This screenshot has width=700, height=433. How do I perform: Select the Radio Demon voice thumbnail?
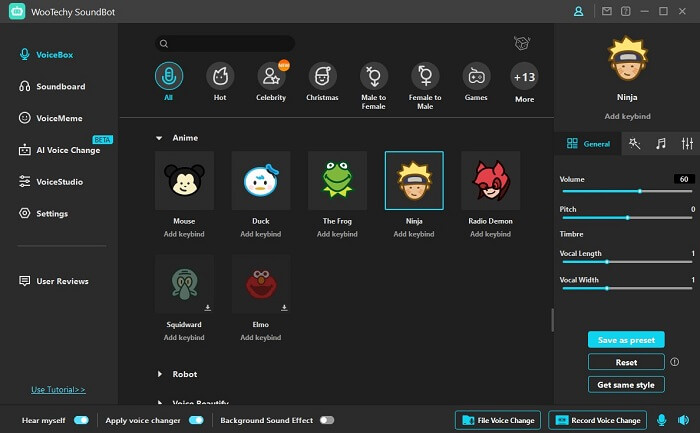tap(490, 181)
